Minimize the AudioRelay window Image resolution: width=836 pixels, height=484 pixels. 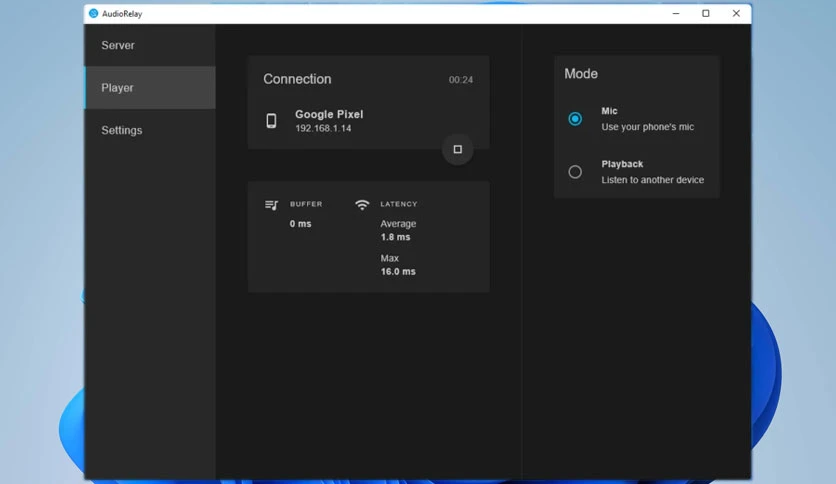pos(676,13)
